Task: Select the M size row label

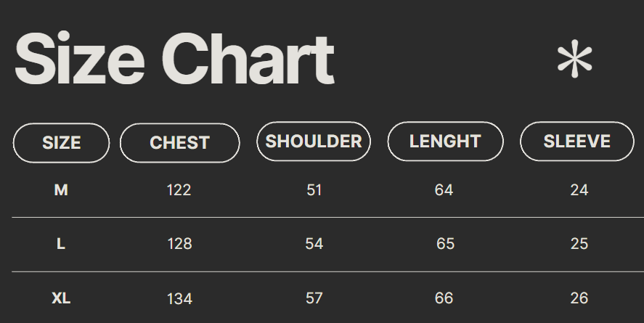Action: 61,190
